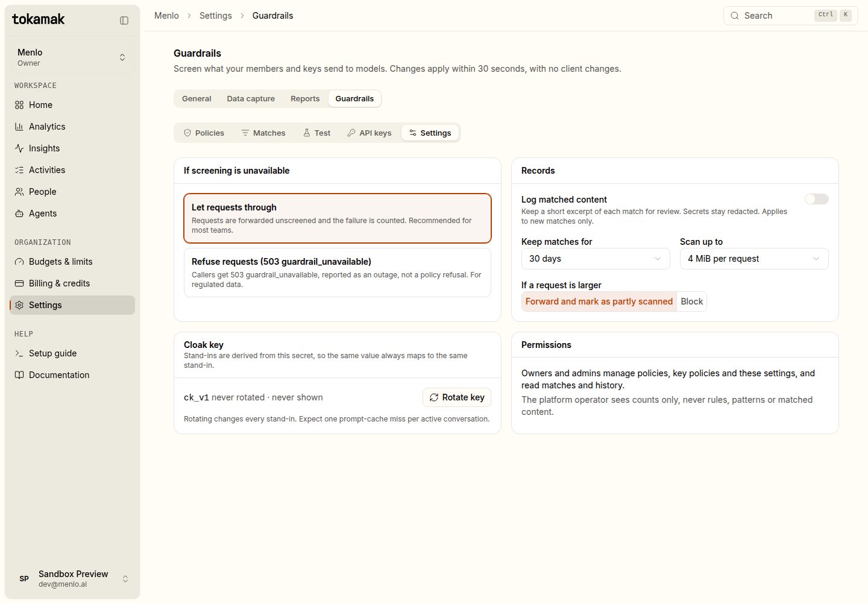Click the People icon in sidebar
Screen dimensions: 868x603
19,192
